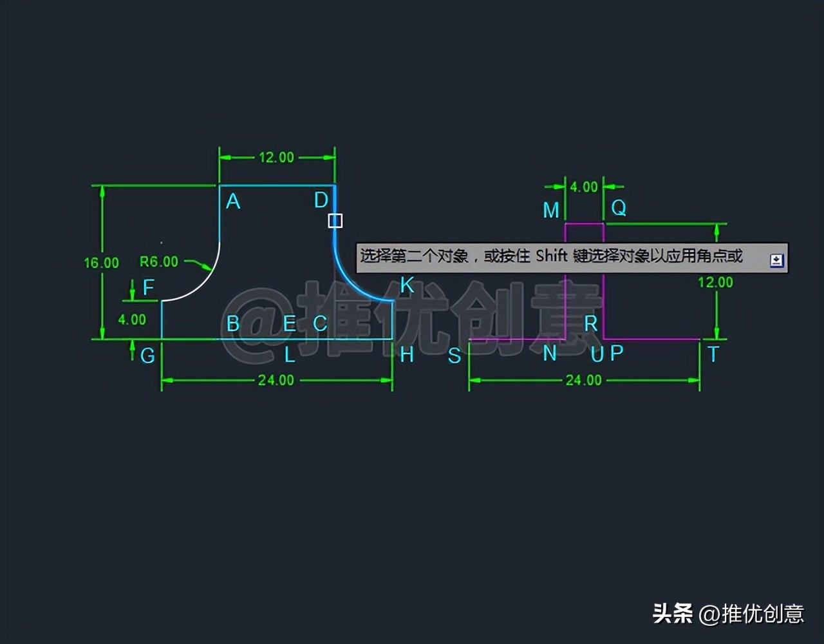Screen dimensions: 824x644
Task: Select the point label K
Action: click(x=407, y=285)
